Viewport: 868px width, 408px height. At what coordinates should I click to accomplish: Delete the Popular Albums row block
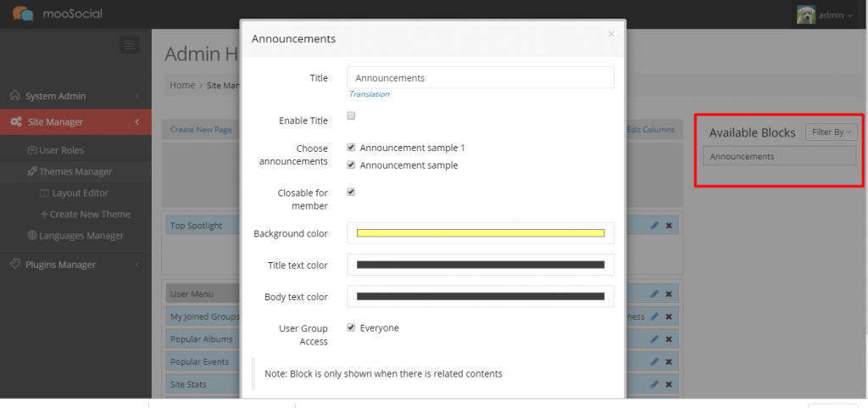pos(669,338)
